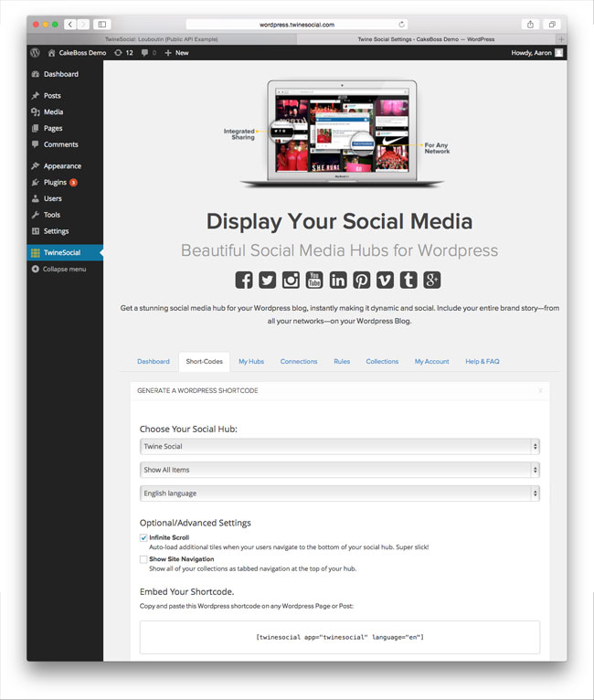Switch to the Twine Social Settings browser tab
Viewport: 594px width, 700px height.
(x=426, y=39)
